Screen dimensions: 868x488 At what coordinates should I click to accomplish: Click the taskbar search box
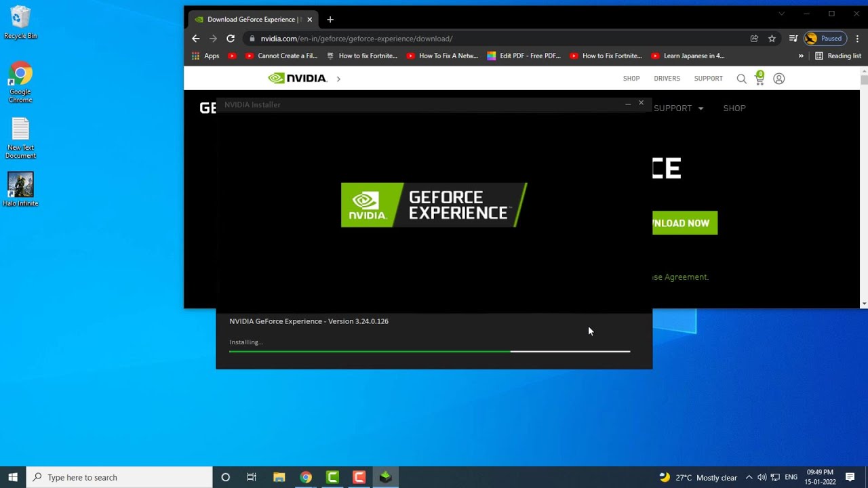pos(119,477)
